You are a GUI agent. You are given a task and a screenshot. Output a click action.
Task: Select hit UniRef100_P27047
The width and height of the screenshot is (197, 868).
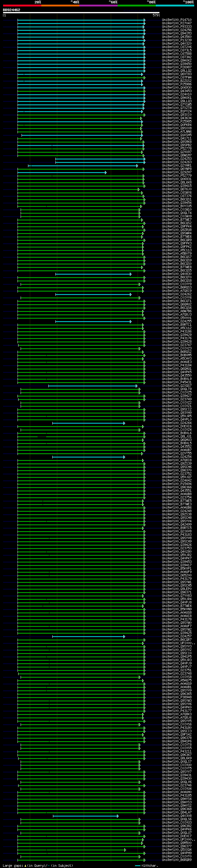point(176,23)
